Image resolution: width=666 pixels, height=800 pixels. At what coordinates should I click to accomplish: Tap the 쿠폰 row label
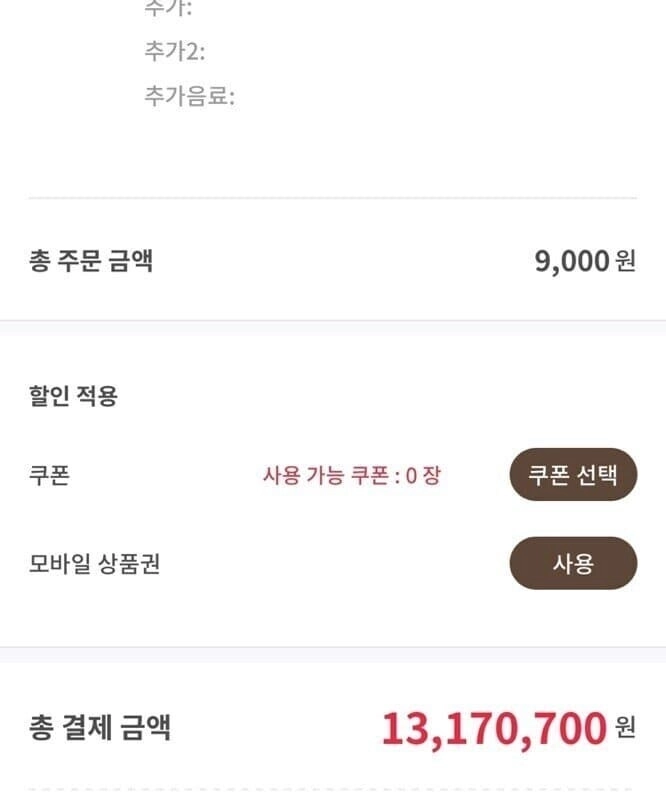point(49,475)
